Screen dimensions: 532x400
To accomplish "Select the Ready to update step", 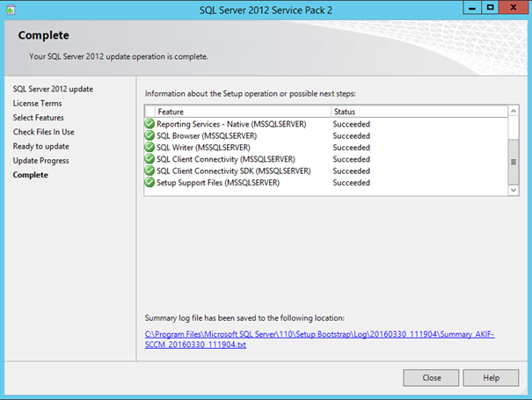I will pyautogui.click(x=41, y=146).
